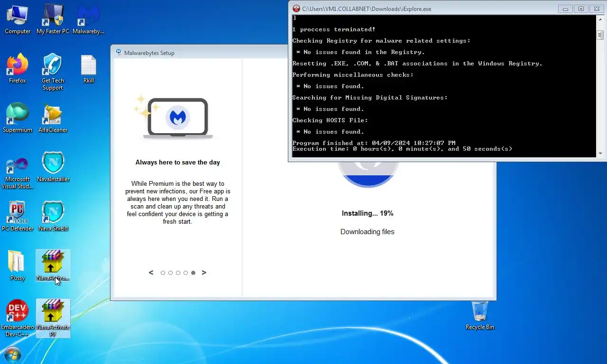The width and height of the screenshot is (607, 364).
Task: Open the Windows Start menu orb
Action: pyautogui.click(x=12, y=355)
